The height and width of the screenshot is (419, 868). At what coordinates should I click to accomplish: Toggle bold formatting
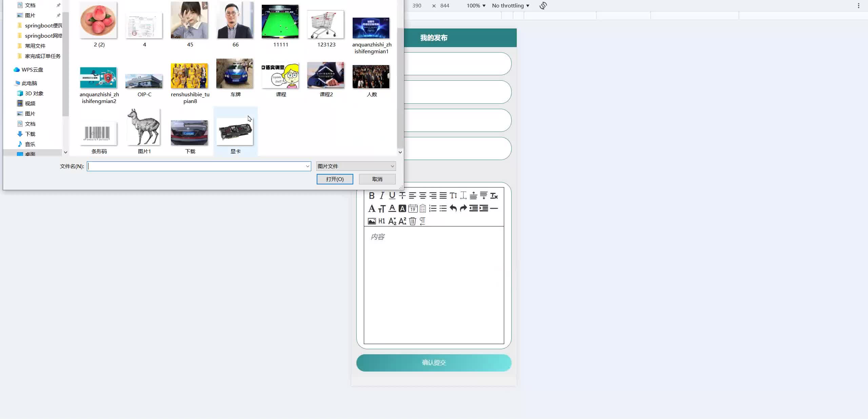coord(372,196)
